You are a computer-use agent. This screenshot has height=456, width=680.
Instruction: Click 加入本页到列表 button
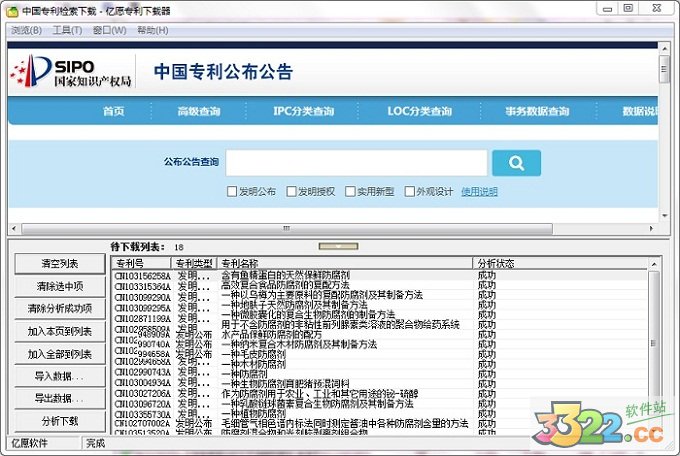pos(60,331)
